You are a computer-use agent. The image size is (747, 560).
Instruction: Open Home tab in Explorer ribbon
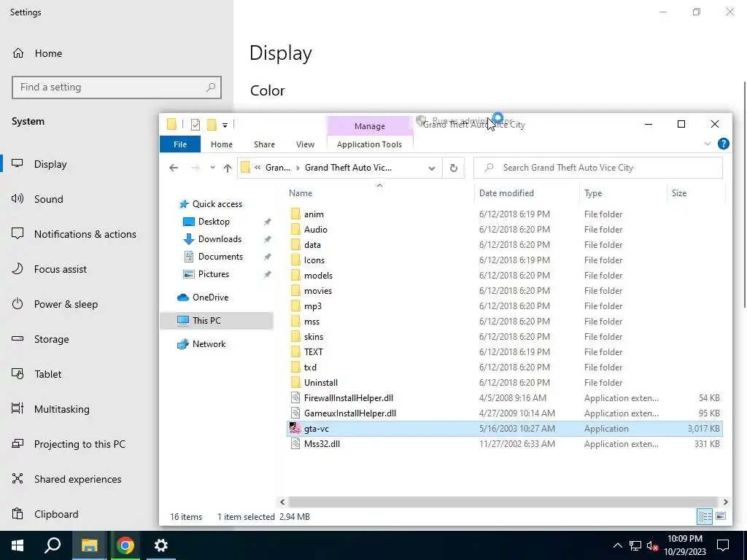(x=222, y=144)
